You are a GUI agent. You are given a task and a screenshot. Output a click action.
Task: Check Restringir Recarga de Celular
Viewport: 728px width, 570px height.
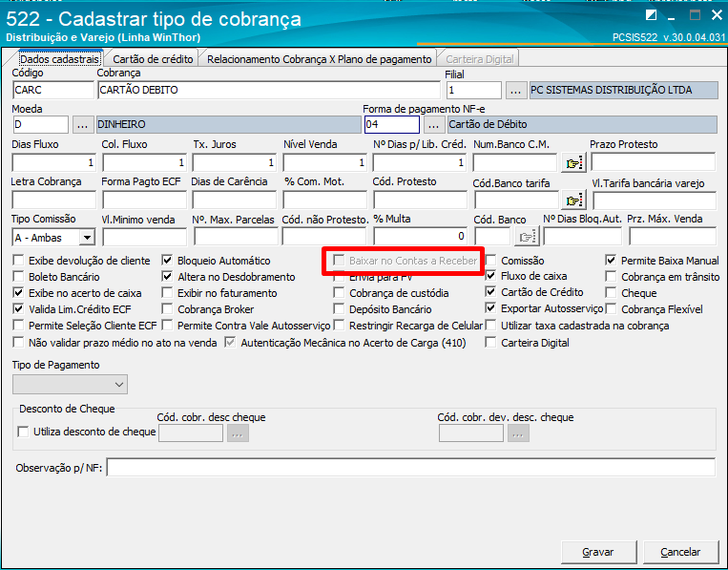[x=340, y=325]
